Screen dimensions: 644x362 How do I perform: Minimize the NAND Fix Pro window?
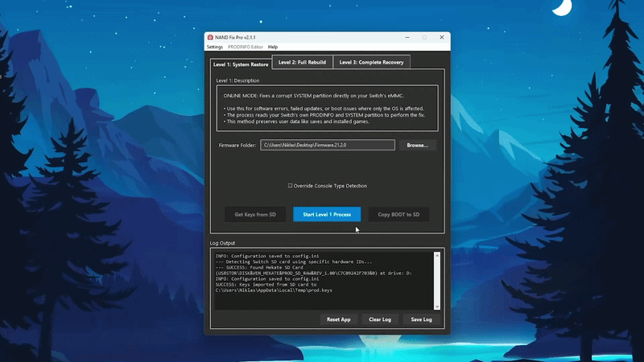[x=407, y=37]
